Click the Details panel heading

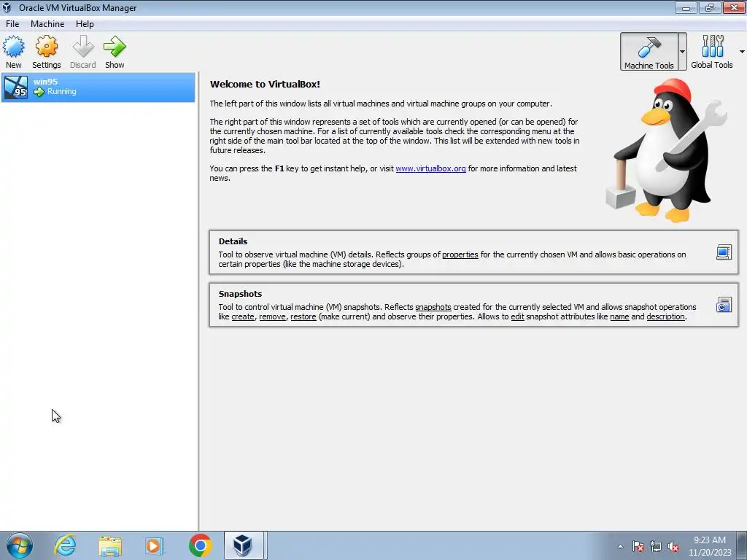233,241
